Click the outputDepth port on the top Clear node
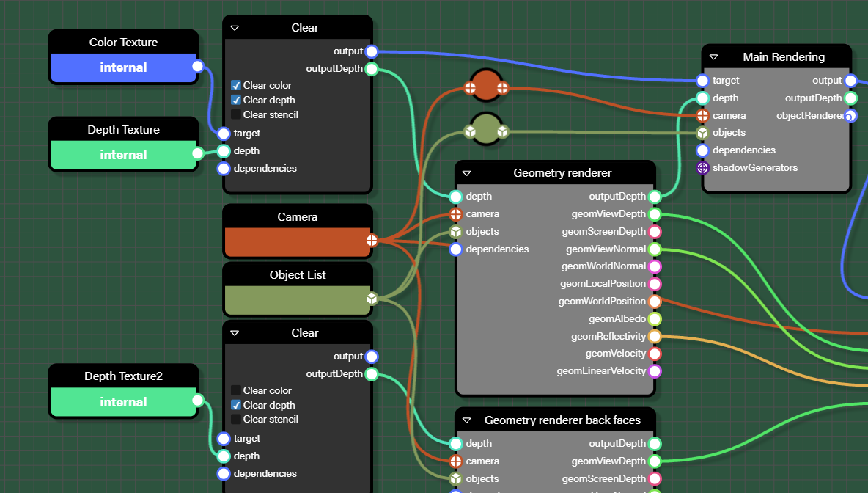The width and height of the screenshot is (868, 493). [372, 68]
